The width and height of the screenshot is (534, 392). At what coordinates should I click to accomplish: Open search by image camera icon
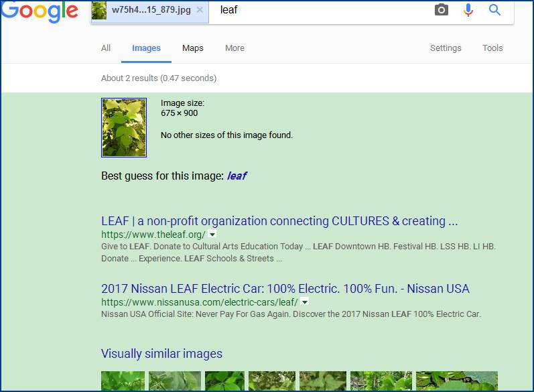click(x=442, y=10)
